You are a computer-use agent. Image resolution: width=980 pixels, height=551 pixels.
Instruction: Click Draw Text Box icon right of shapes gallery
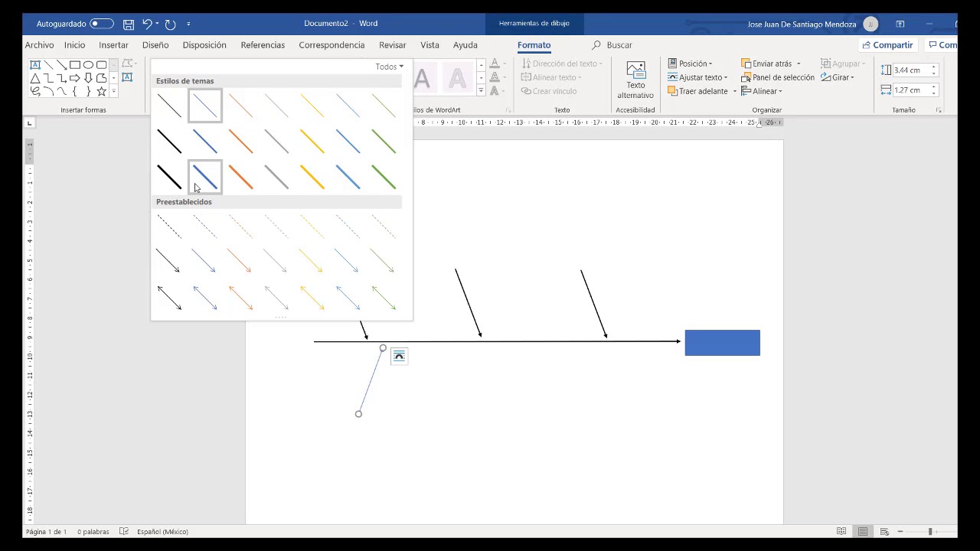[x=127, y=77]
